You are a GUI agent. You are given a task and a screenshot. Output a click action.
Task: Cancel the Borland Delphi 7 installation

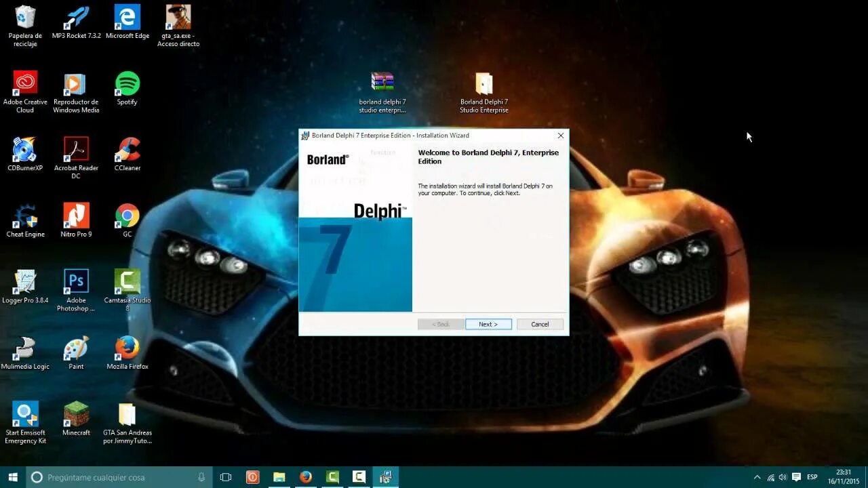(x=540, y=324)
